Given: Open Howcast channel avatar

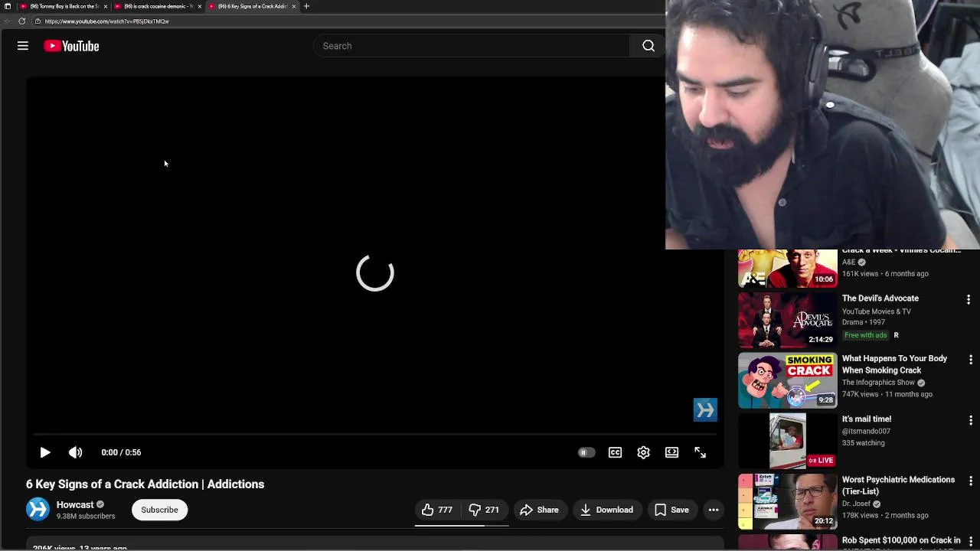Looking at the screenshot, I should click(38, 509).
